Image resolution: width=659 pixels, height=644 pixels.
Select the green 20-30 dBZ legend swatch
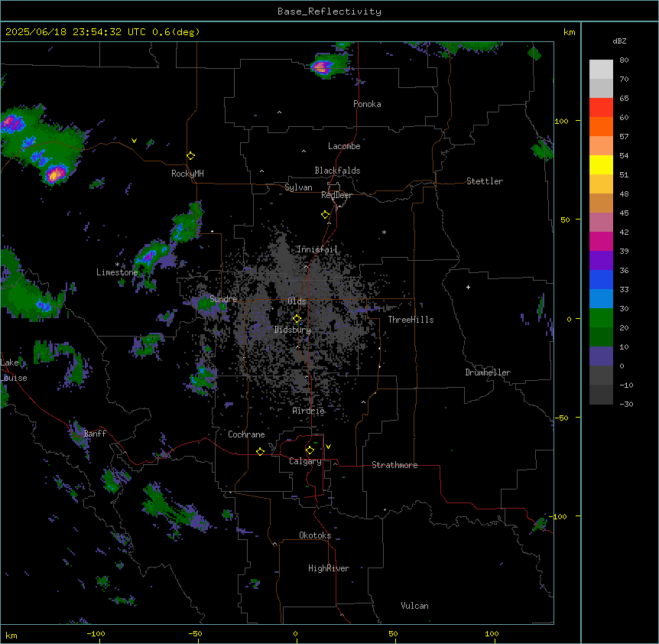click(601, 318)
